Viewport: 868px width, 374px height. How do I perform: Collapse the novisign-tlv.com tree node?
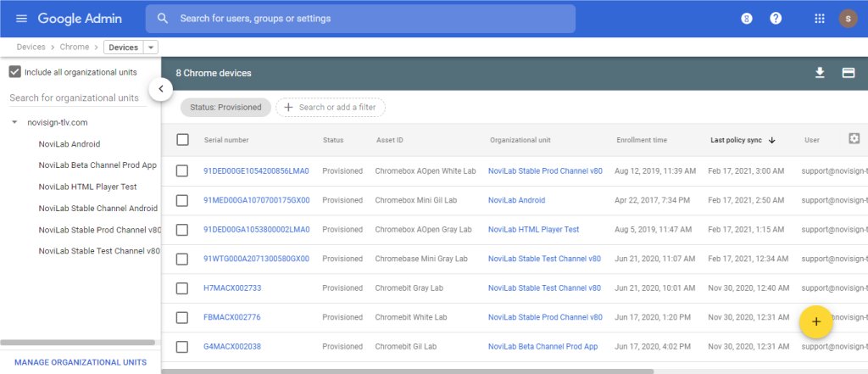click(14, 122)
